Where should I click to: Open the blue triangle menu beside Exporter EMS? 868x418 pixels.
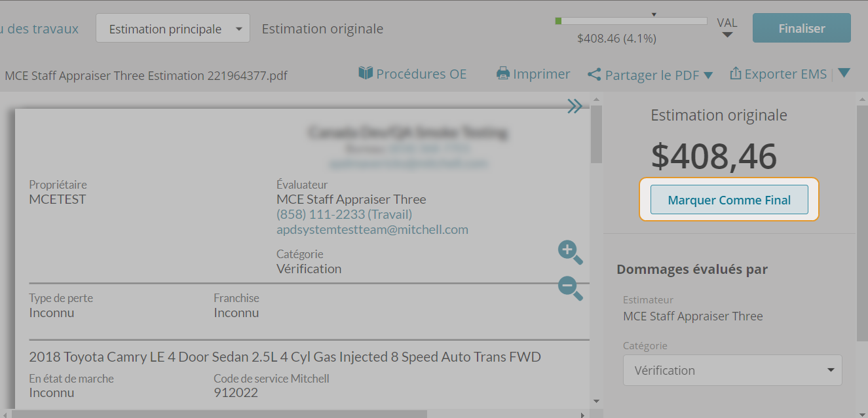pos(844,73)
